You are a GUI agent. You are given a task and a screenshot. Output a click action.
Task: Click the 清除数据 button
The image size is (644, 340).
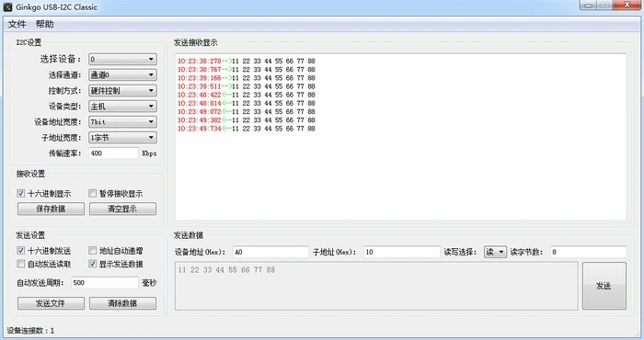point(122,303)
